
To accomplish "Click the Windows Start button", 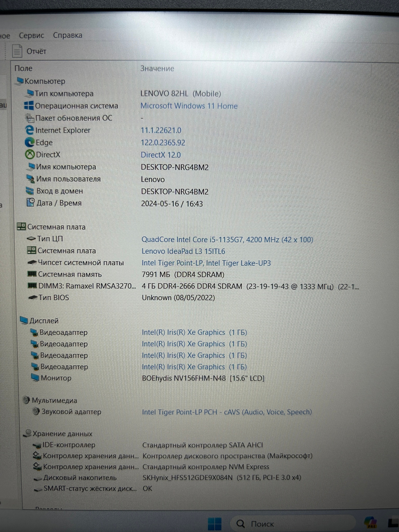I will pyautogui.click(x=215, y=523).
